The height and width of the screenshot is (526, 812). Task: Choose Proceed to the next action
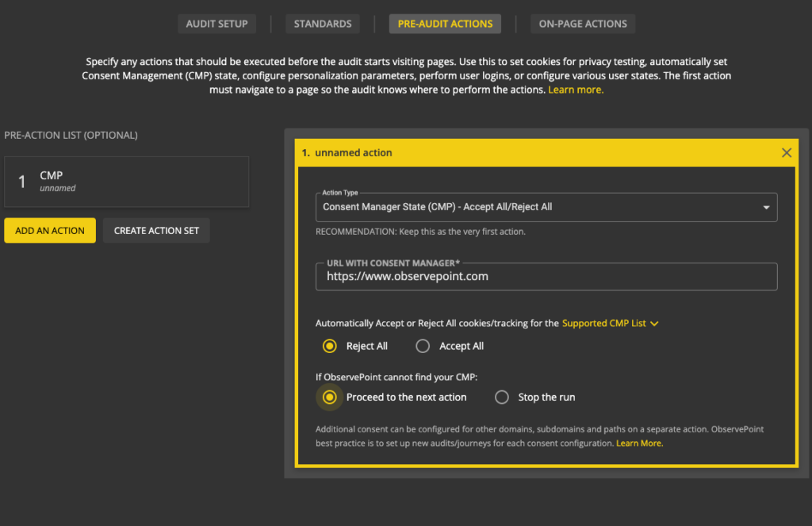pos(330,397)
